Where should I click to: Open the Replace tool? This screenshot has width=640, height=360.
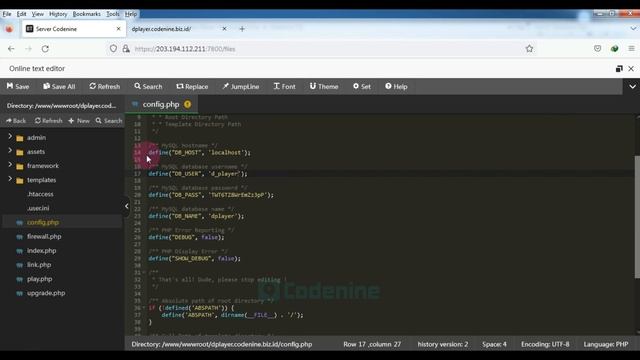coord(192,87)
